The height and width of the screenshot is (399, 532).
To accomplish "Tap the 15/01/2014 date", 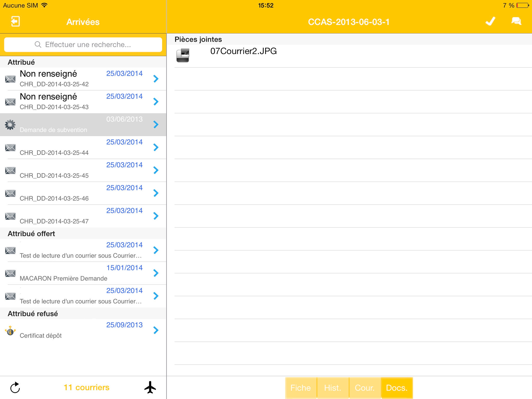I will point(124,268).
